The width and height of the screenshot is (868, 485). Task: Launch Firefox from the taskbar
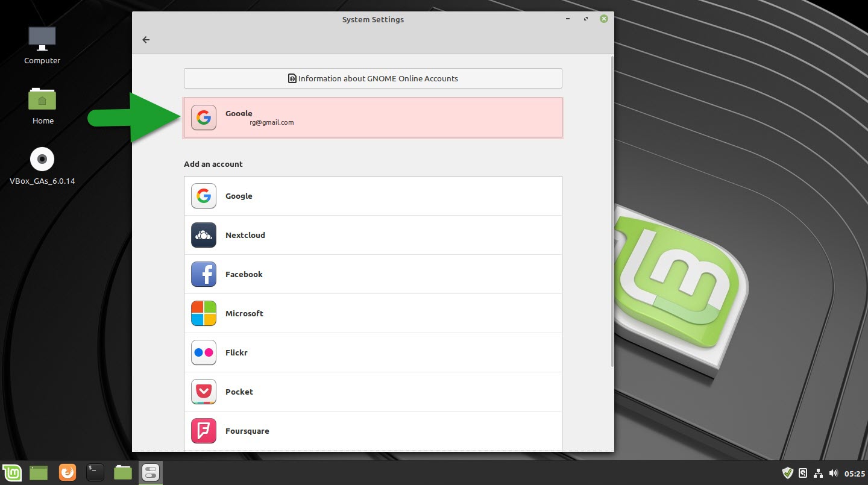coord(67,472)
